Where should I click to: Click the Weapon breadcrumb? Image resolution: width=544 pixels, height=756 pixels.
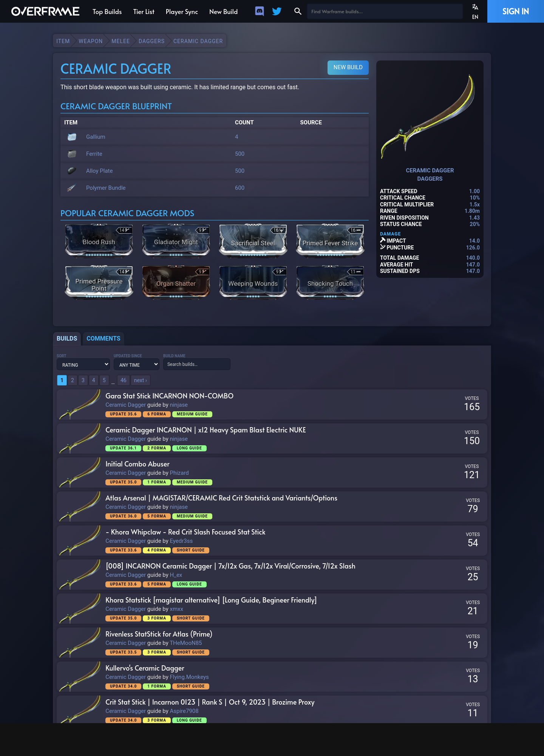91,41
